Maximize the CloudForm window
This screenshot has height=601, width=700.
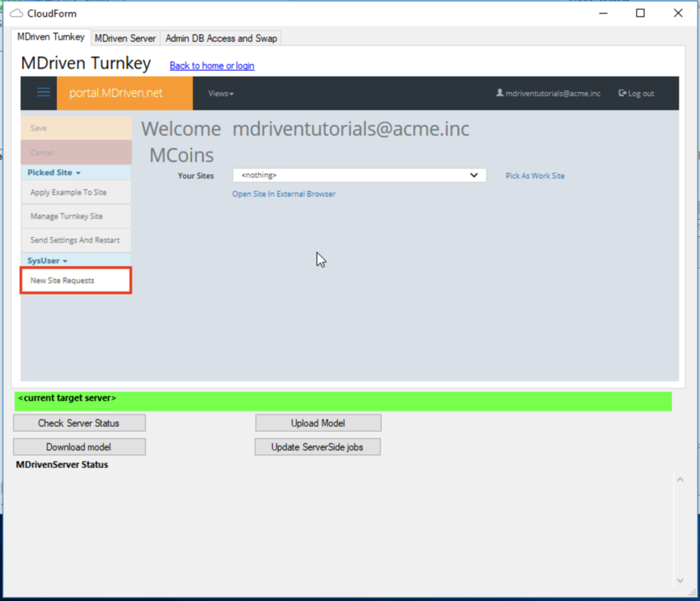[640, 13]
